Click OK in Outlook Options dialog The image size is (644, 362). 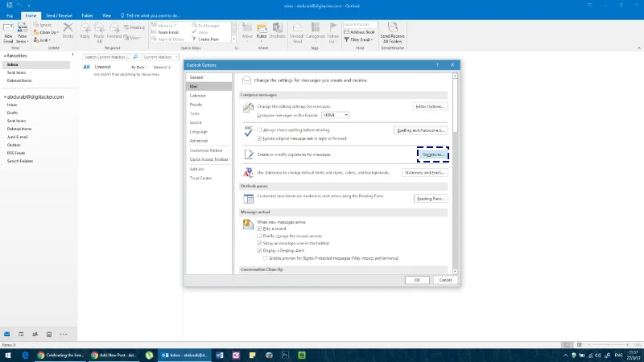click(x=417, y=280)
